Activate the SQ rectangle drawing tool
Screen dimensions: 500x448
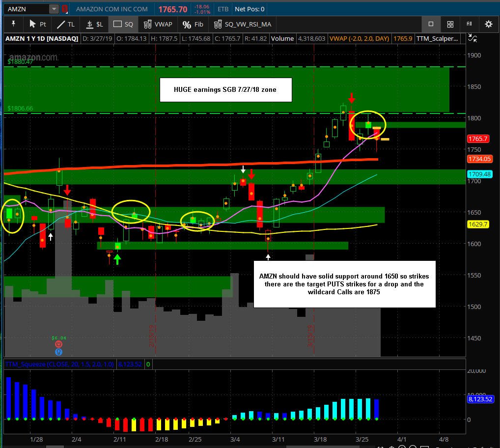pyautogui.click(x=123, y=24)
